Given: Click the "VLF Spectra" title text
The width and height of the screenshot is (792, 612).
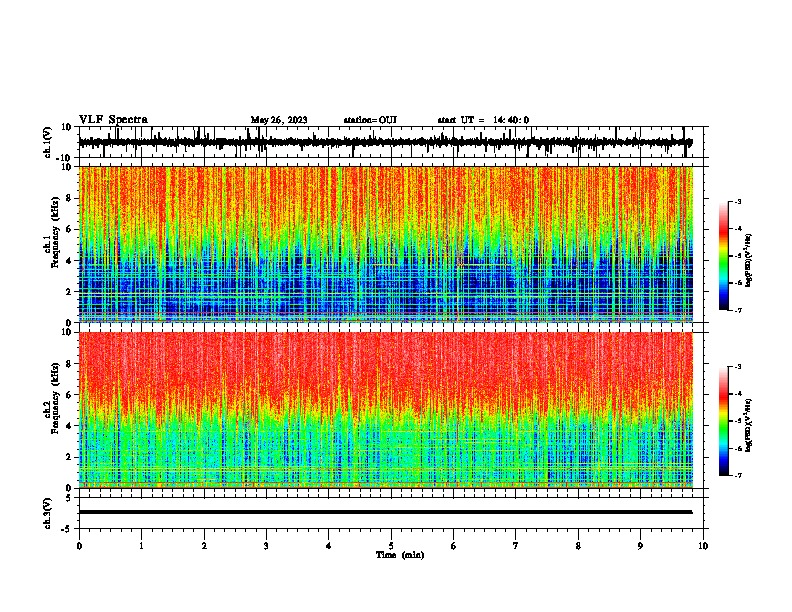Looking at the screenshot, I should [x=113, y=120].
